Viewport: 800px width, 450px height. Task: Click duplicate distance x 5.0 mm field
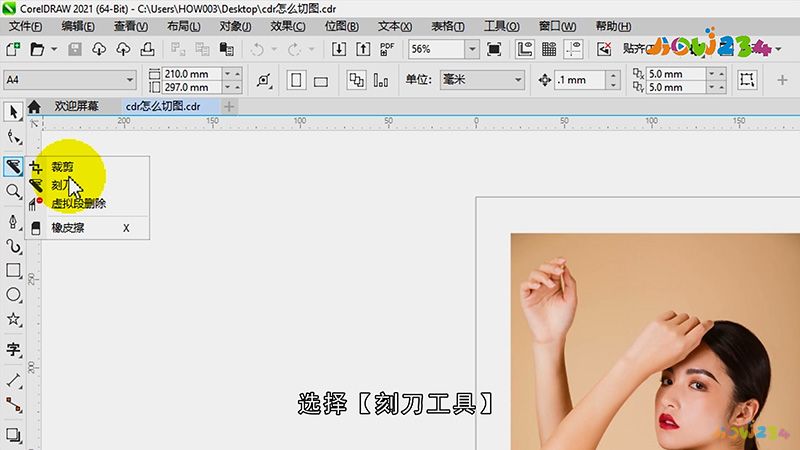click(x=676, y=73)
